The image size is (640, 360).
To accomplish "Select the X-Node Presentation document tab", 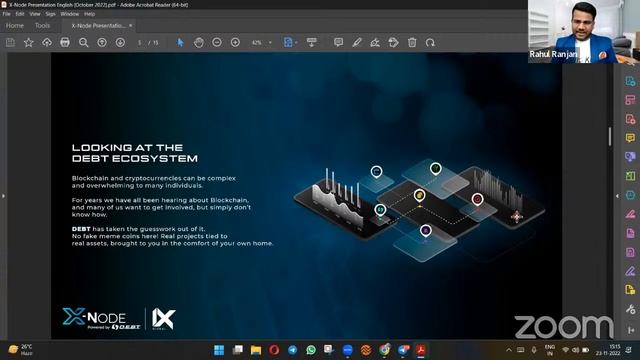I will [98, 26].
